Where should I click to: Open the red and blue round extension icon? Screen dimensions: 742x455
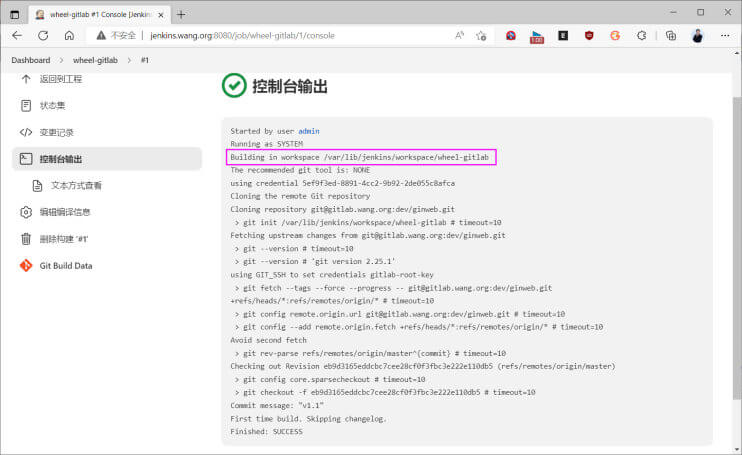click(511, 35)
